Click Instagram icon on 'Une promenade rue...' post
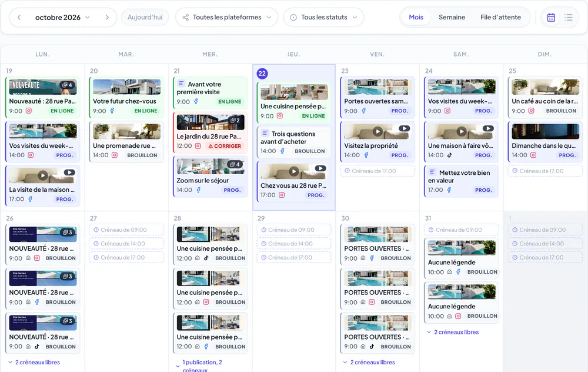The width and height of the screenshot is (588, 372). (x=115, y=155)
